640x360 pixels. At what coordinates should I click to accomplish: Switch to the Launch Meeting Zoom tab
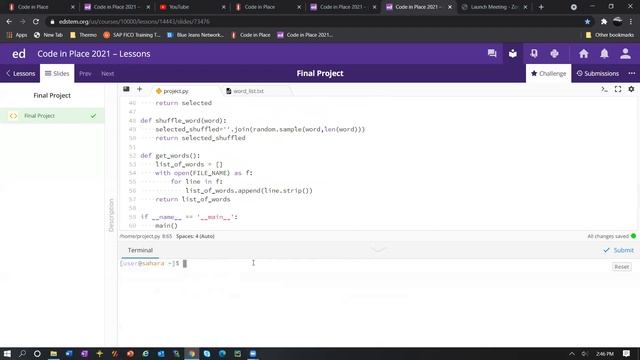495,7
